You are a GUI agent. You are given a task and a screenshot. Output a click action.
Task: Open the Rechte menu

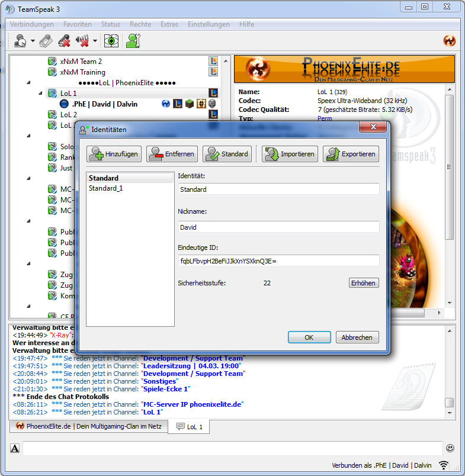[140, 24]
